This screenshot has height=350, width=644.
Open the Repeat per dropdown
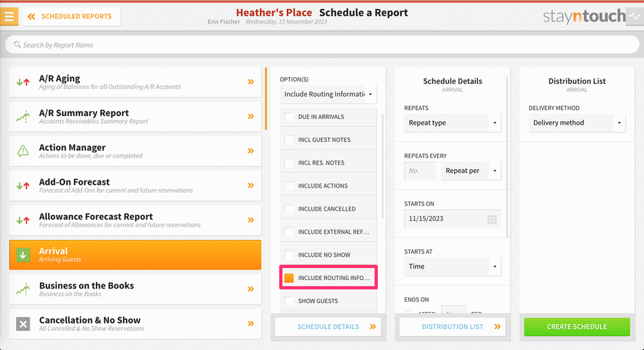[471, 171]
